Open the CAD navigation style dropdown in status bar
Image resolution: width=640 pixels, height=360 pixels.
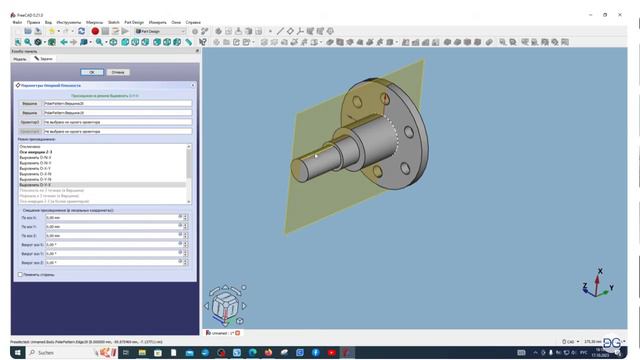(571, 342)
